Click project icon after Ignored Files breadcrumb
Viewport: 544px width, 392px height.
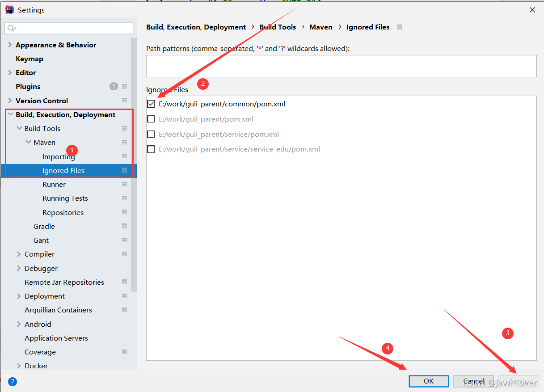[x=400, y=27]
